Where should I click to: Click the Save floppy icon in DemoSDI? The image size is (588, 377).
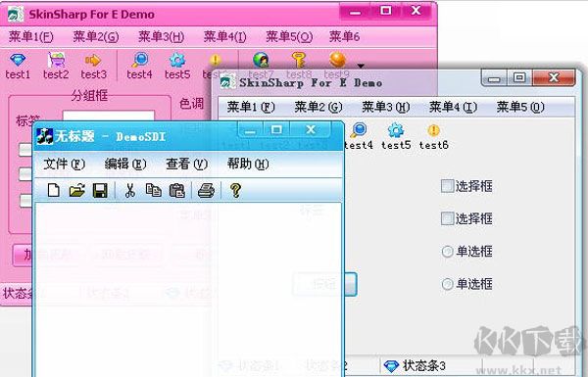point(100,190)
